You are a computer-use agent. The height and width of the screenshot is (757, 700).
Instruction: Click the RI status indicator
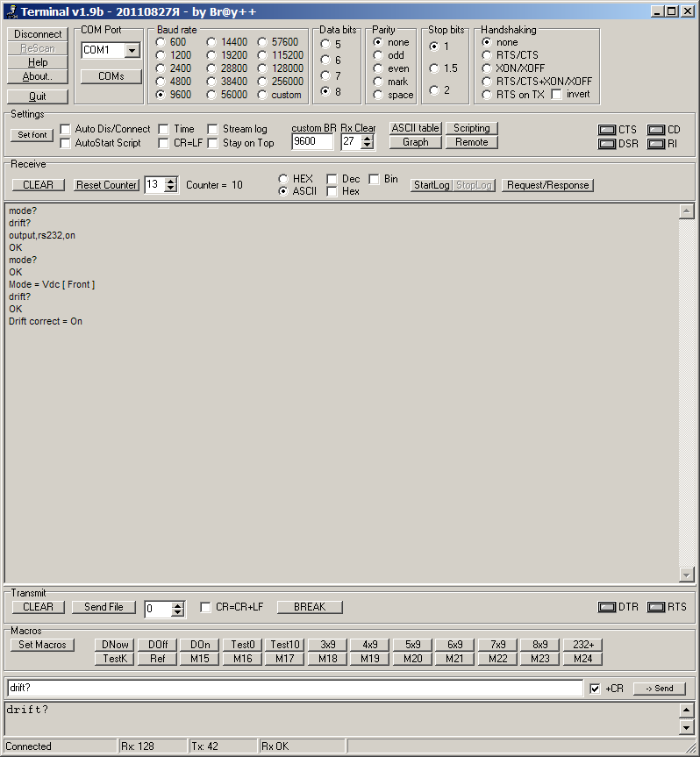656,144
